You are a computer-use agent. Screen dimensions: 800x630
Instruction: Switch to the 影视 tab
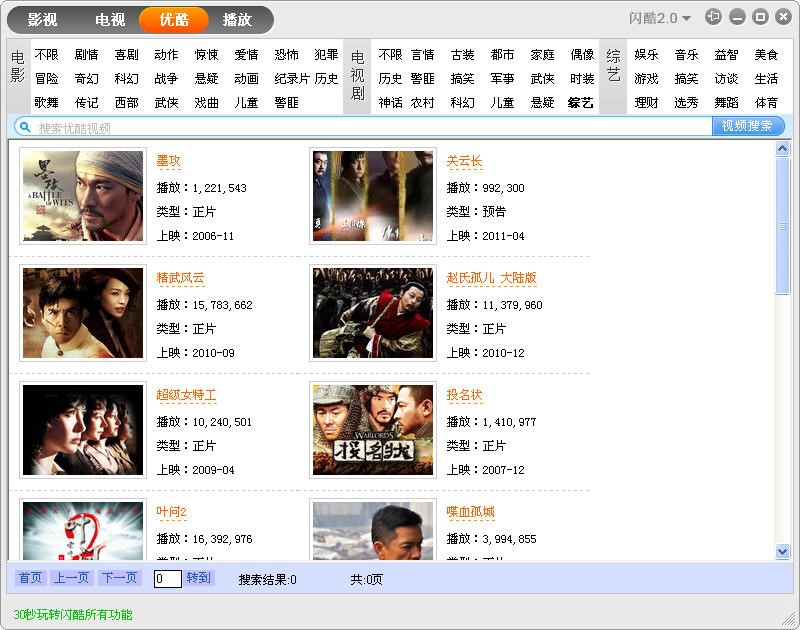click(x=42, y=19)
